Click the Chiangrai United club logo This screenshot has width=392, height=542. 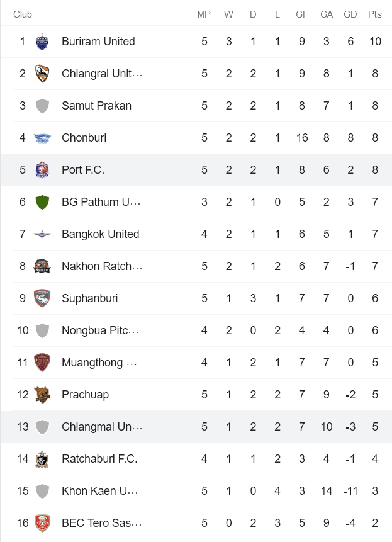[42, 74]
